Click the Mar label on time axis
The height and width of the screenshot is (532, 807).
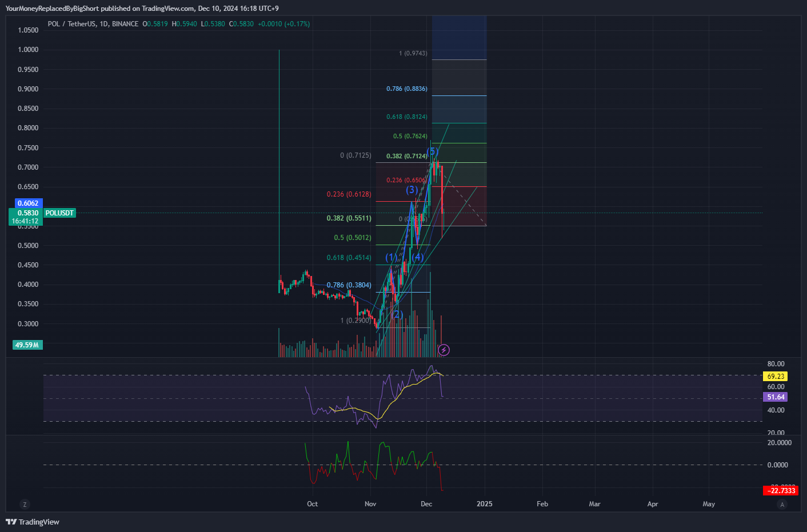point(594,504)
